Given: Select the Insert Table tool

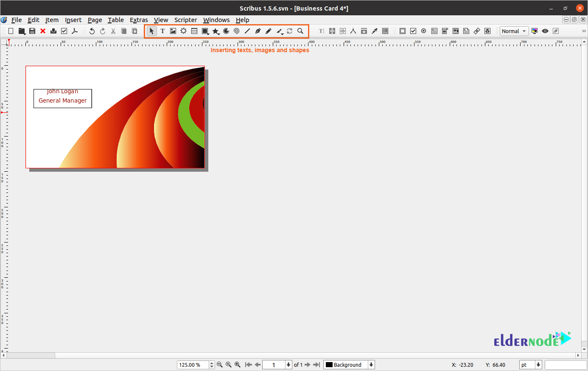Looking at the screenshot, I should [194, 31].
